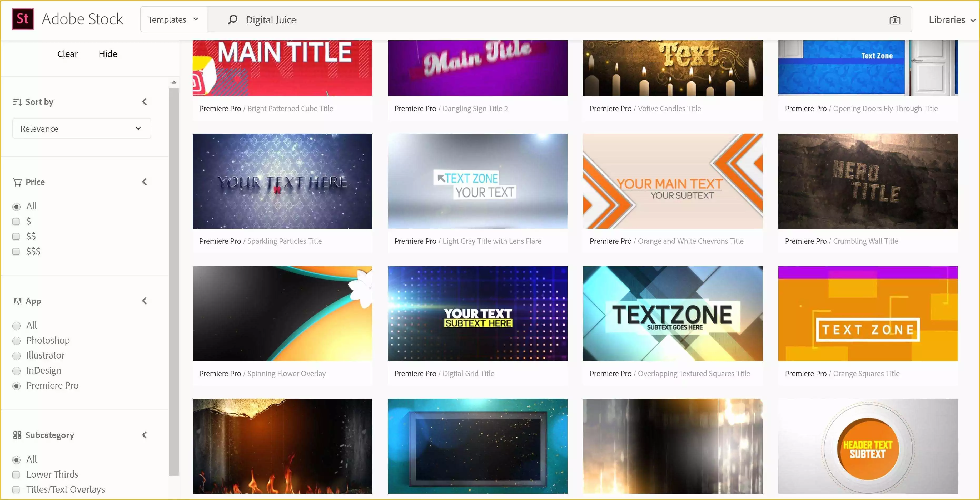Screen dimensions: 980x500
Task: Click the App collapse arrow
Action: click(x=145, y=300)
